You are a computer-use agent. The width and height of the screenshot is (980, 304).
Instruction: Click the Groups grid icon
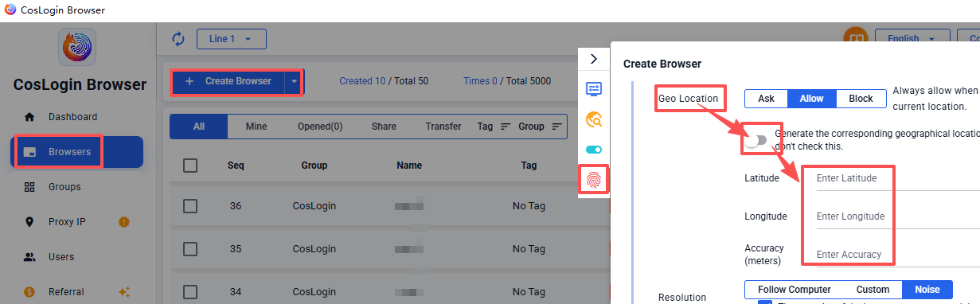tap(29, 187)
